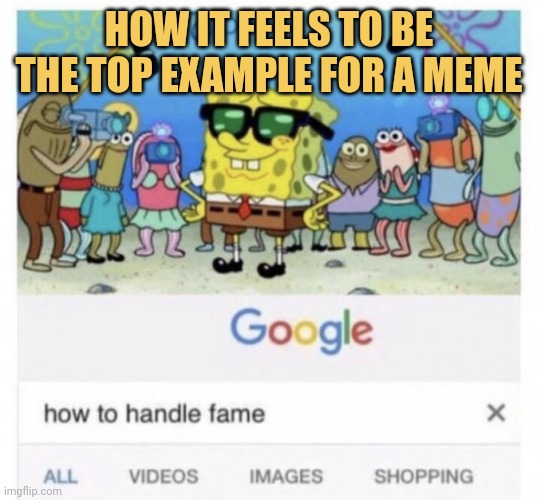Open the IMAGES tab
This screenshot has height=500, width=537.
coord(286,476)
